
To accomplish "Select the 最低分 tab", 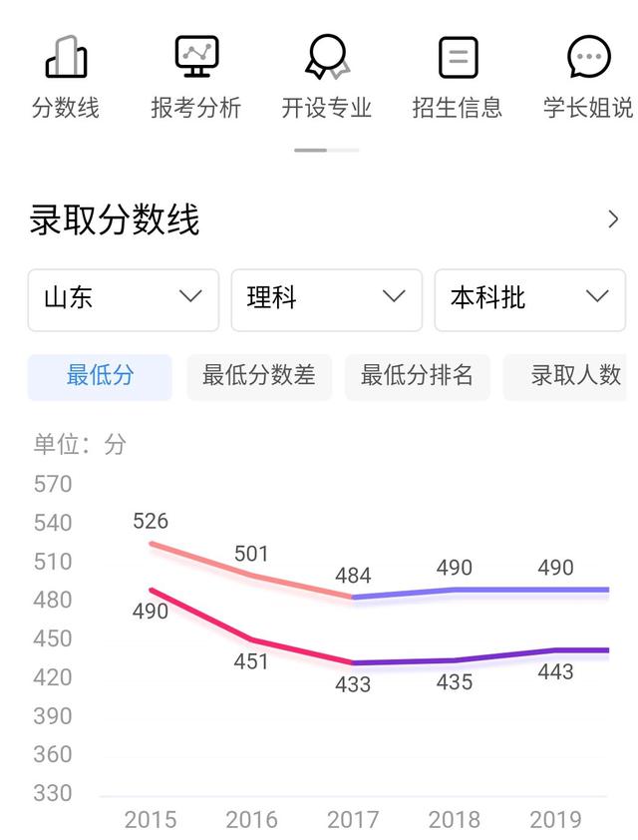I will tap(100, 377).
